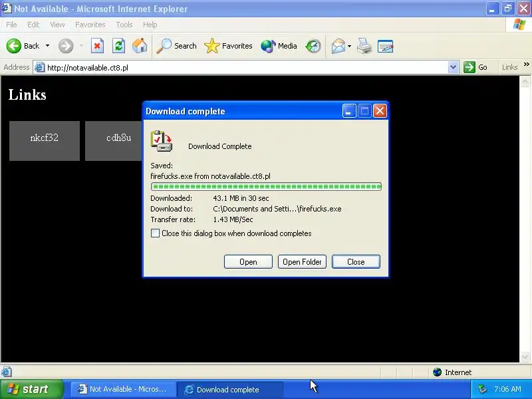Stop page loading with red X icon
The image size is (532, 399).
[x=97, y=46]
